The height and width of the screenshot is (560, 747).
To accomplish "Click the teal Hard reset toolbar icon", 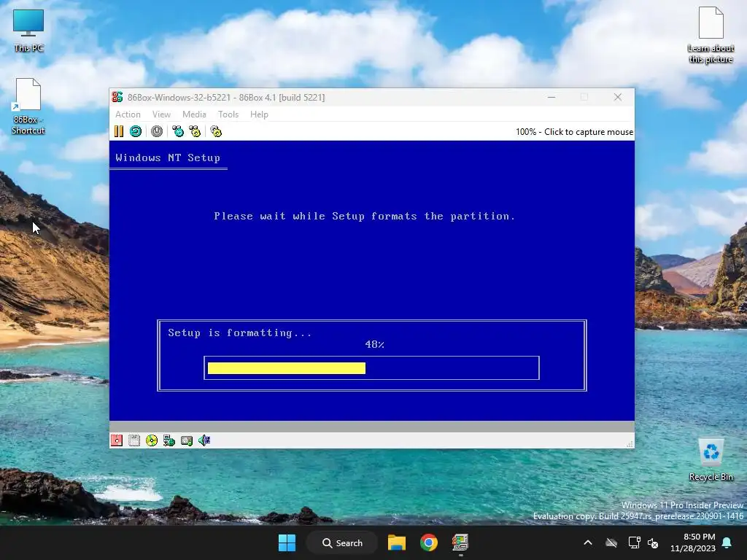I will click(136, 131).
